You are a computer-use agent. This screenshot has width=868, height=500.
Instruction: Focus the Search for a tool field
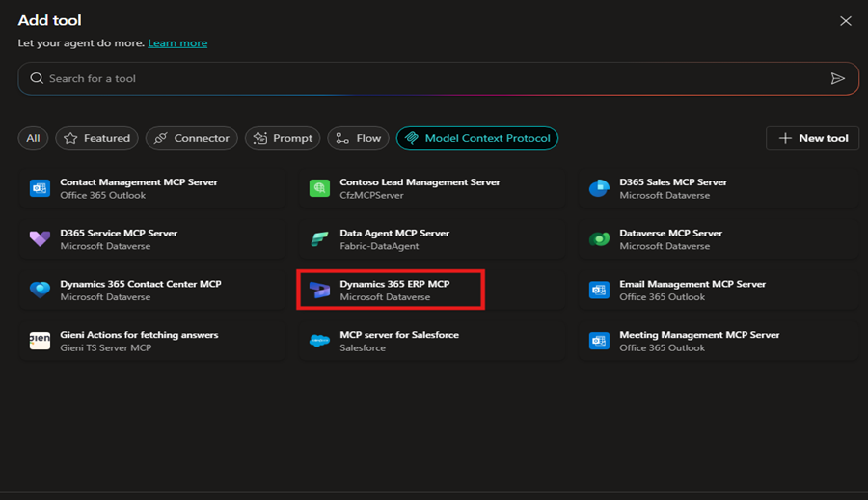(438, 79)
